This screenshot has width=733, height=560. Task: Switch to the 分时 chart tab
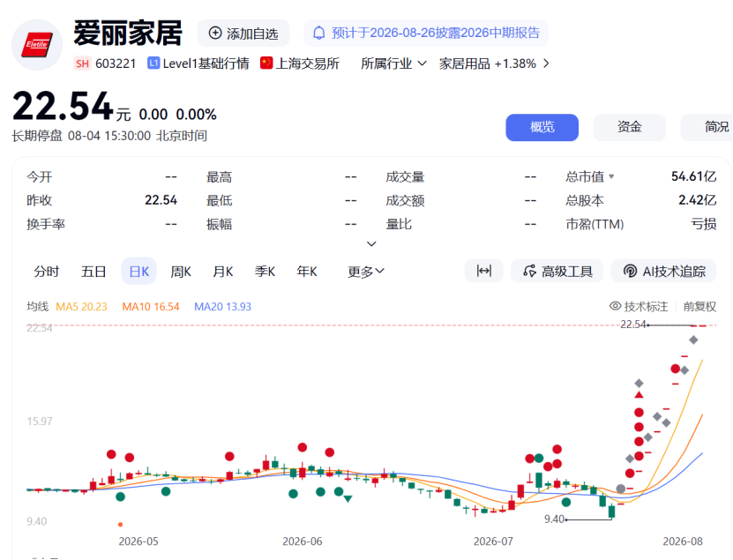[x=46, y=271]
